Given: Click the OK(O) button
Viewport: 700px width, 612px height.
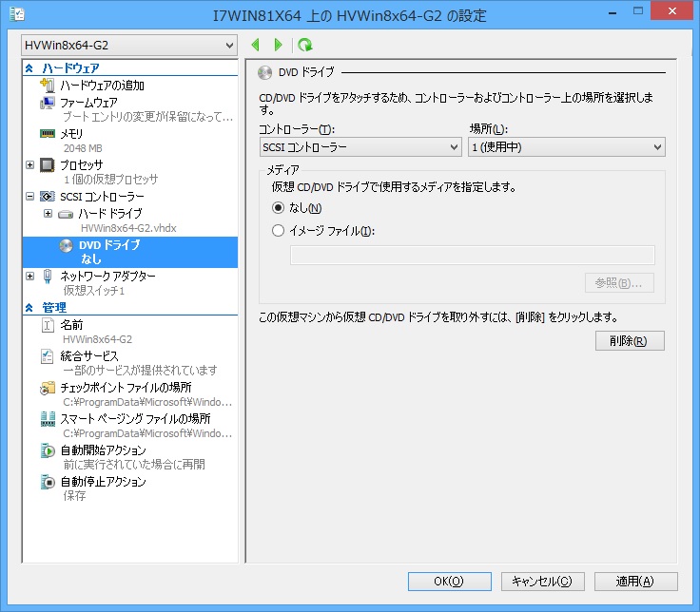Looking at the screenshot, I should (450, 582).
